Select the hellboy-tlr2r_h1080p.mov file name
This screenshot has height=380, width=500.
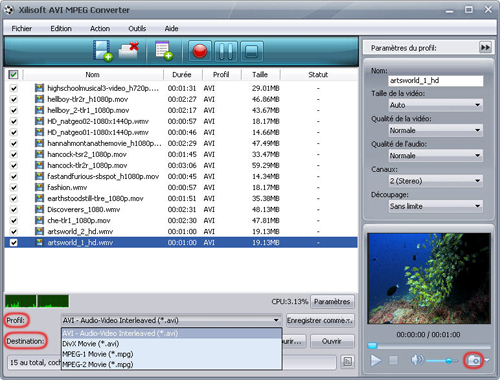88,99
